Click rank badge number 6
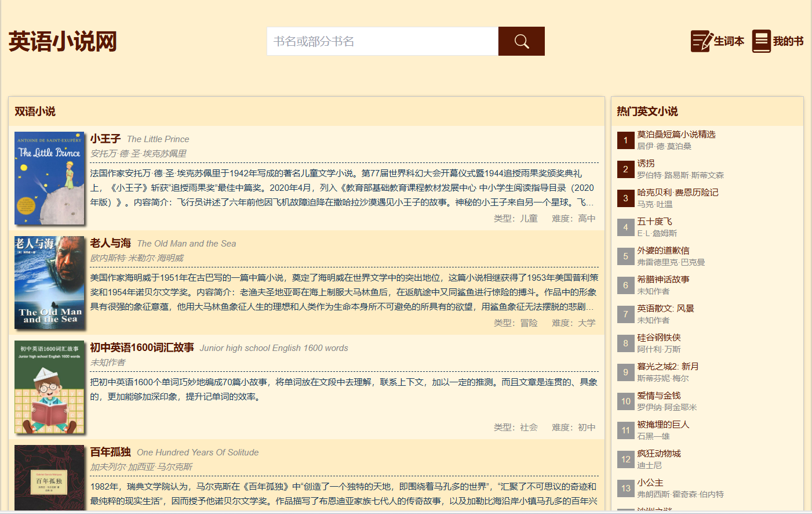The width and height of the screenshot is (812, 514). click(x=625, y=285)
